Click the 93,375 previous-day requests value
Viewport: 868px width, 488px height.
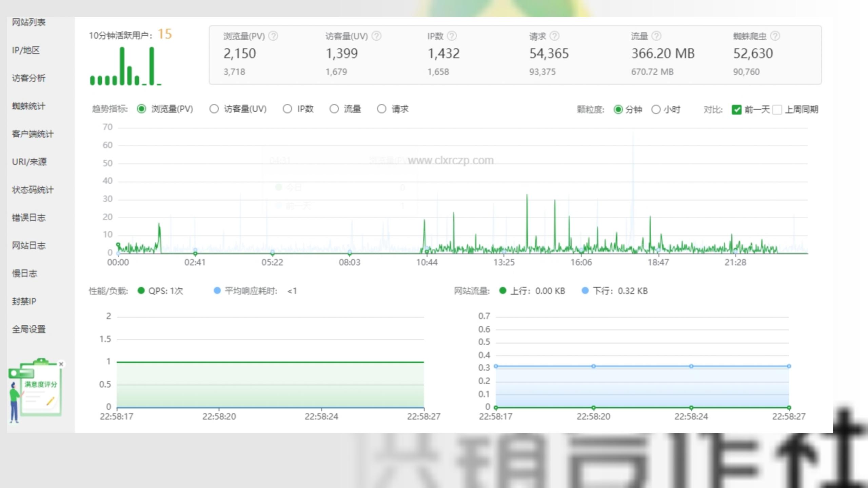pyautogui.click(x=542, y=72)
